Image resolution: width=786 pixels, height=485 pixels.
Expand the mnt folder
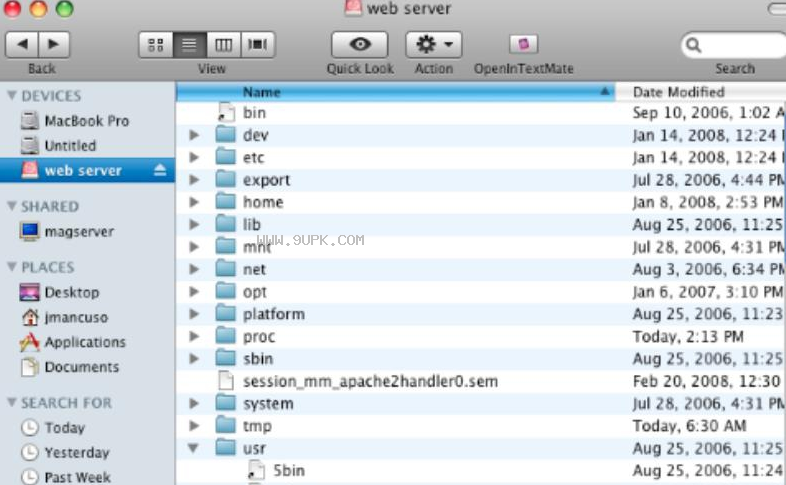194,247
